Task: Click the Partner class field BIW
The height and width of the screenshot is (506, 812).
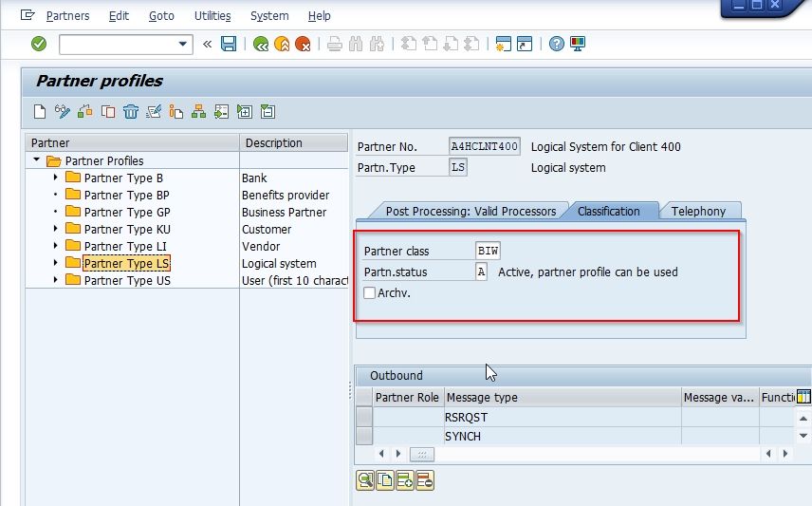Action: (488, 251)
